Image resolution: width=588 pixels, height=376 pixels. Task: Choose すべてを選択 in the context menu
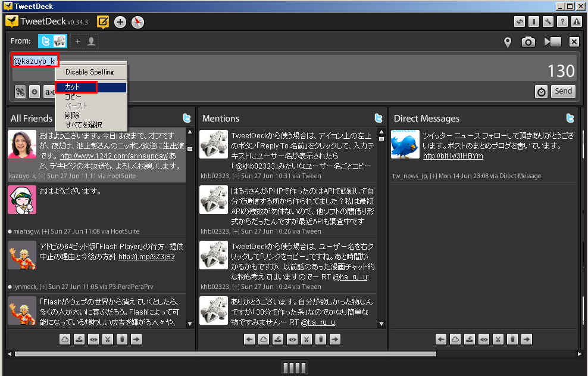90,125
